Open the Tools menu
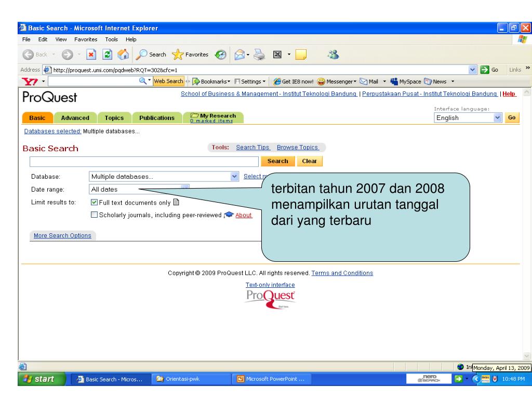This screenshot has height=399, width=532. click(111, 39)
